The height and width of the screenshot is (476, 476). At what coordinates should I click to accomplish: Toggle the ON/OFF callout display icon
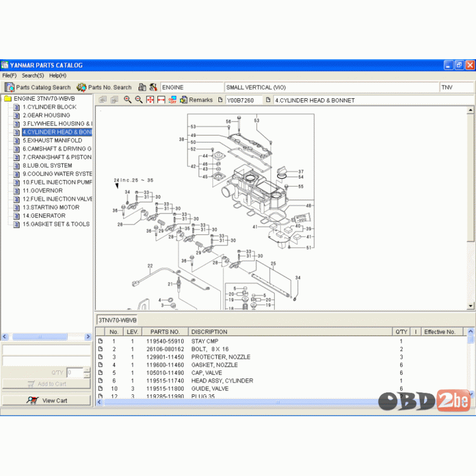tap(173, 99)
